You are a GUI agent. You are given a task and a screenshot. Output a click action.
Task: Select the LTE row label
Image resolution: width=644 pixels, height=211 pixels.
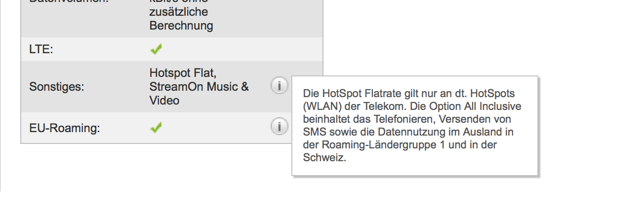[41, 49]
